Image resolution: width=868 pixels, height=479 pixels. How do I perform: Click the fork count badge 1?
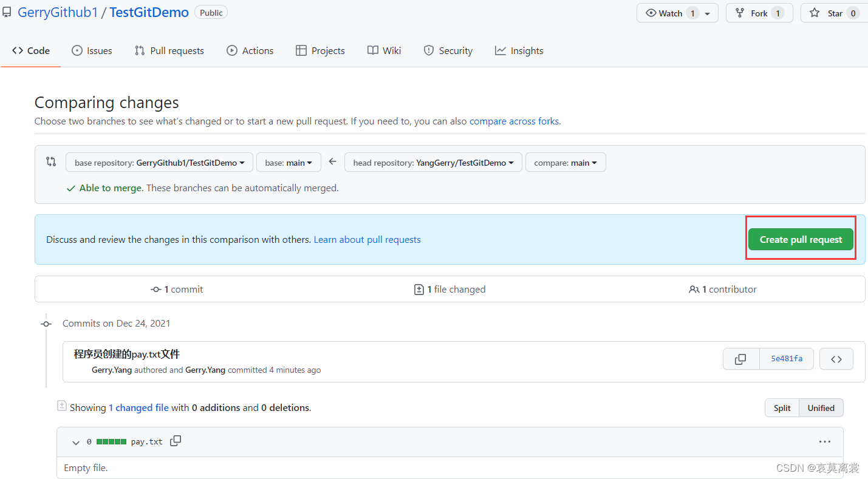(777, 13)
